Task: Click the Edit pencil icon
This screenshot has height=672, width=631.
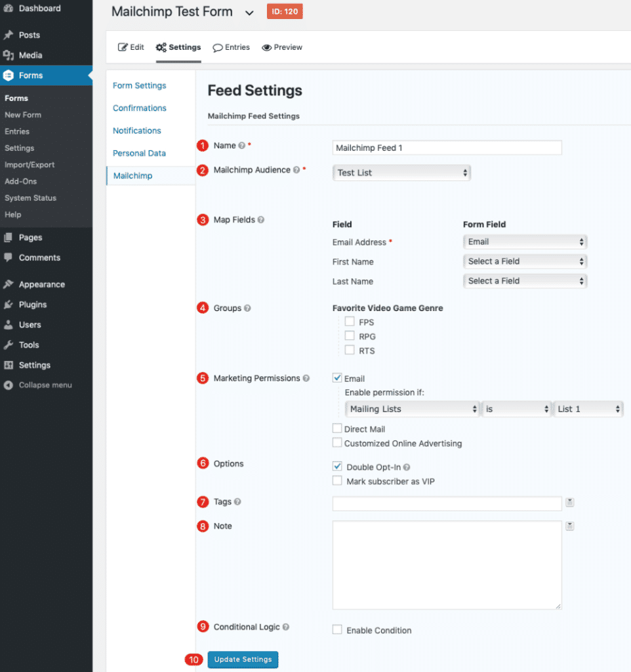Action: click(123, 47)
